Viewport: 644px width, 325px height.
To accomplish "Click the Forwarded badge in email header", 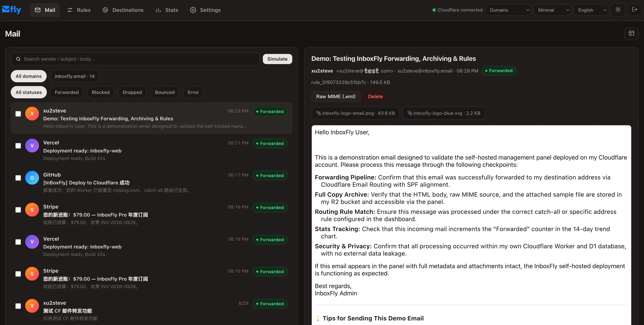I will coord(499,71).
